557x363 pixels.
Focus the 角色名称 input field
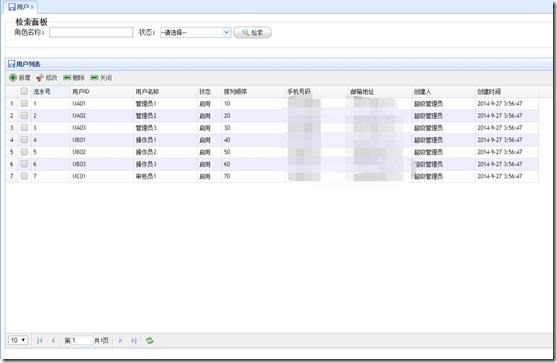pos(91,32)
